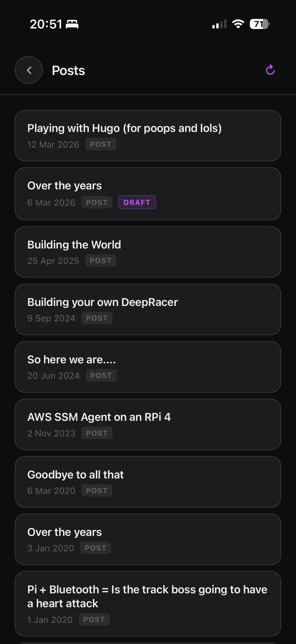
Task: Click the purple DRAFT badge
Action: point(137,202)
